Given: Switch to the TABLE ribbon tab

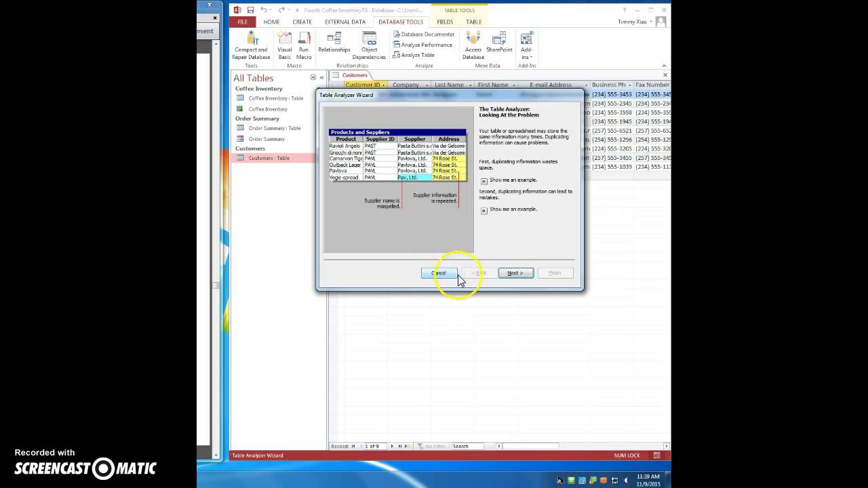Looking at the screenshot, I should tap(474, 22).
